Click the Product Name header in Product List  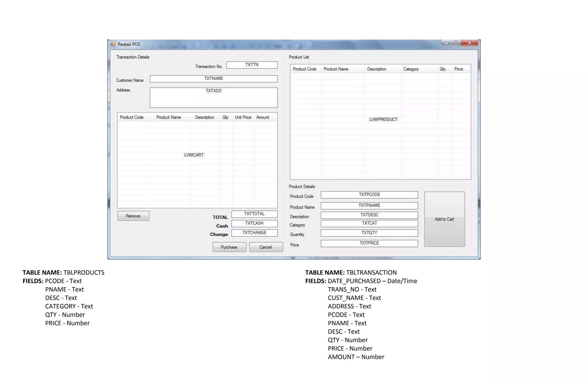(x=336, y=69)
